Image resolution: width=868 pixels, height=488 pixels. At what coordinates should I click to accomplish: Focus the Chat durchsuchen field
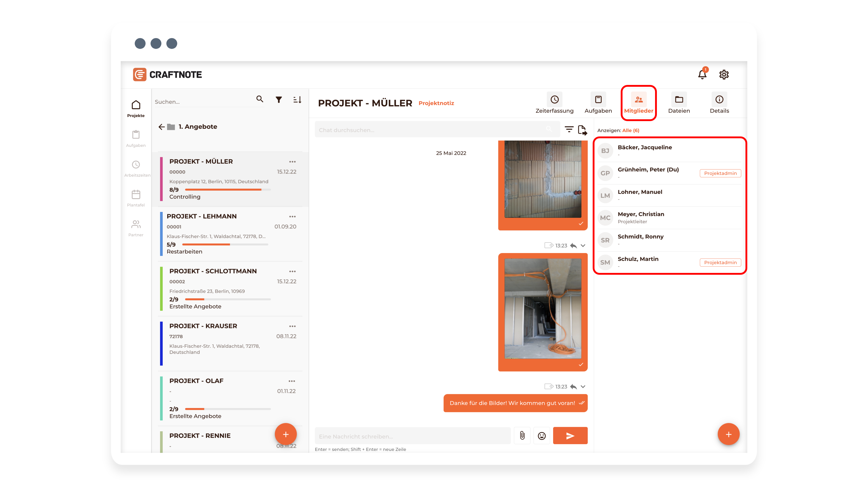pos(437,130)
